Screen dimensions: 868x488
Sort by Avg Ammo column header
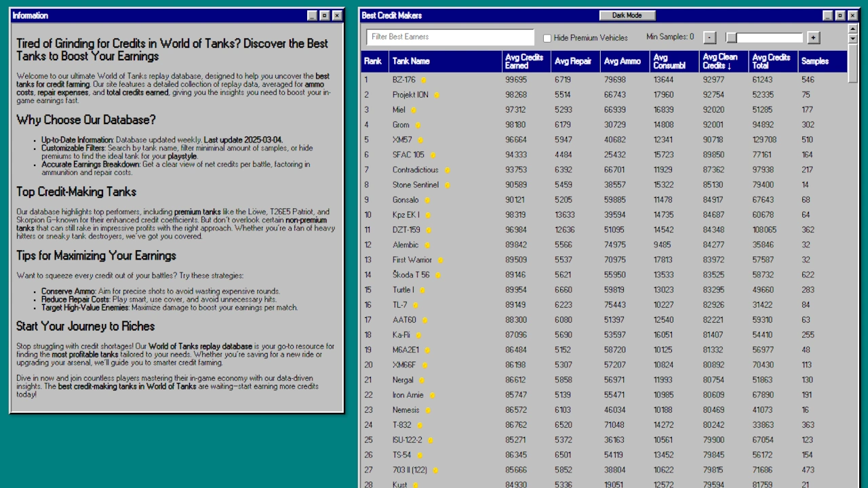pyautogui.click(x=625, y=61)
